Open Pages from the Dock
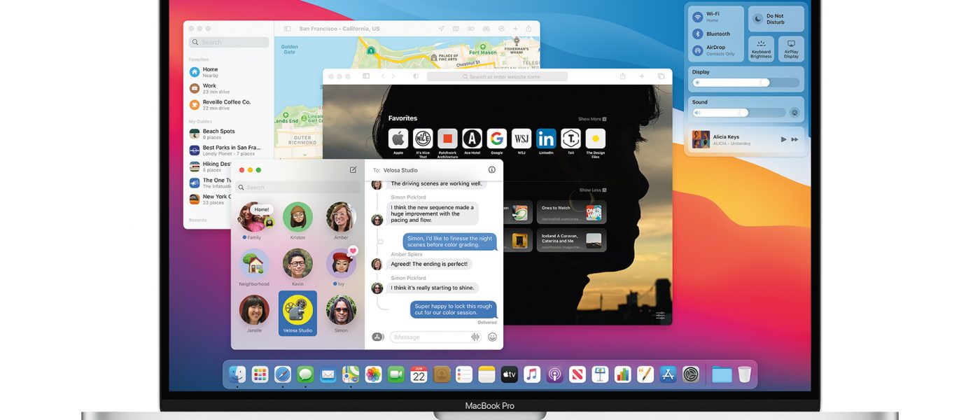Screen dimensions: 980x420 click(645, 374)
